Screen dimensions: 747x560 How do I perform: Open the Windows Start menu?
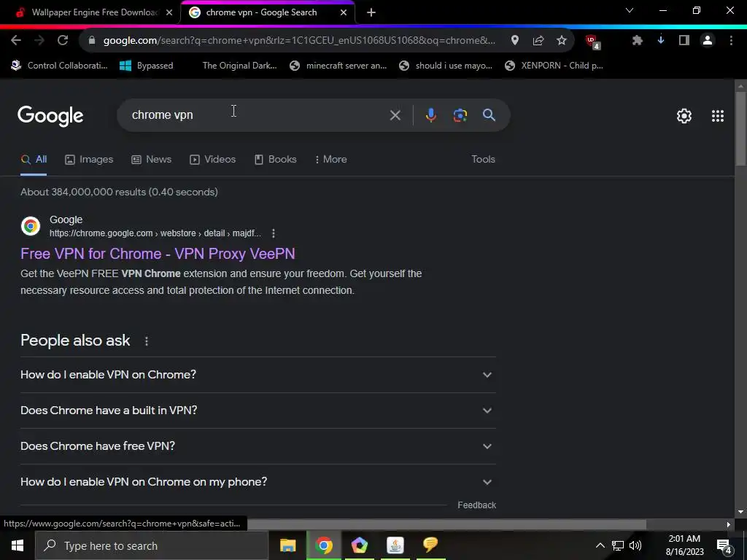(18, 545)
